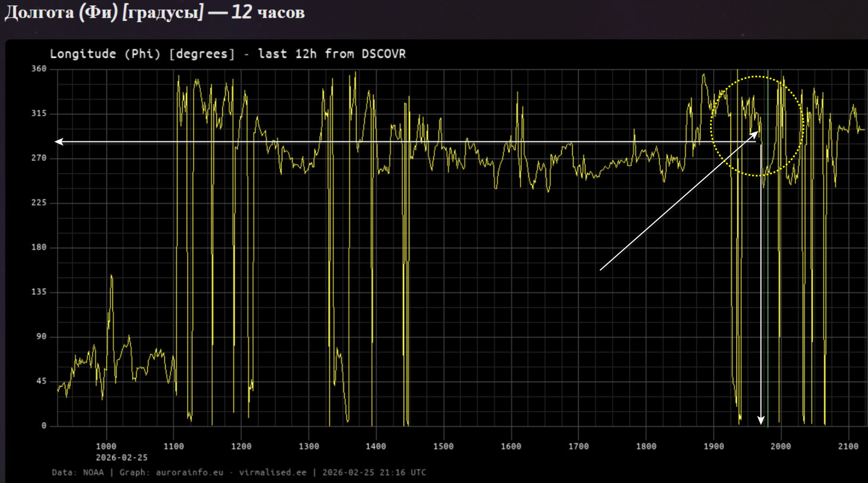This screenshot has height=483, width=868.
Task: Select the 1900 time tick label
Action: tap(713, 446)
